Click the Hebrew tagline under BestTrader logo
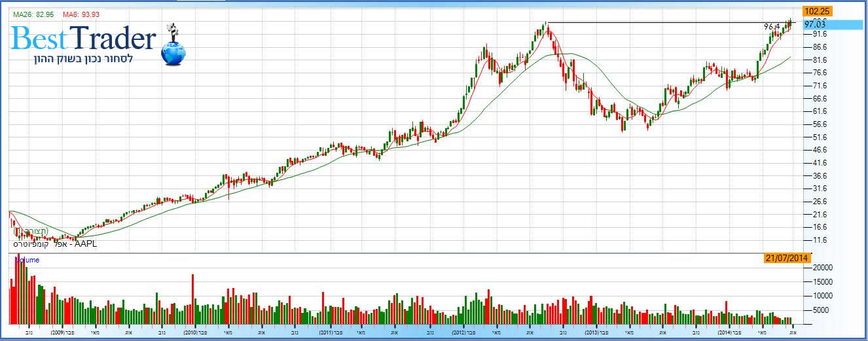Image resolution: width=868 pixels, height=341 pixels. click(84, 59)
